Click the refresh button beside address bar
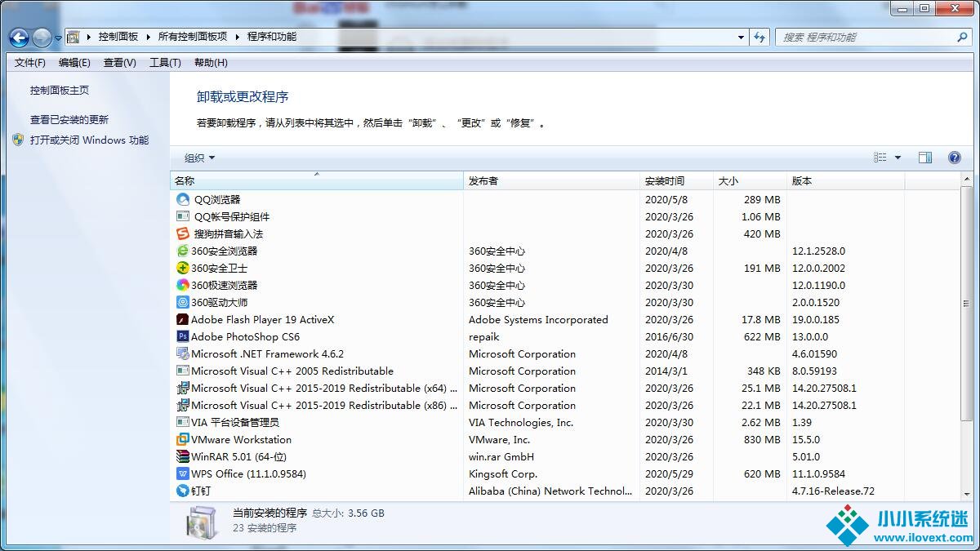 click(760, 37)
